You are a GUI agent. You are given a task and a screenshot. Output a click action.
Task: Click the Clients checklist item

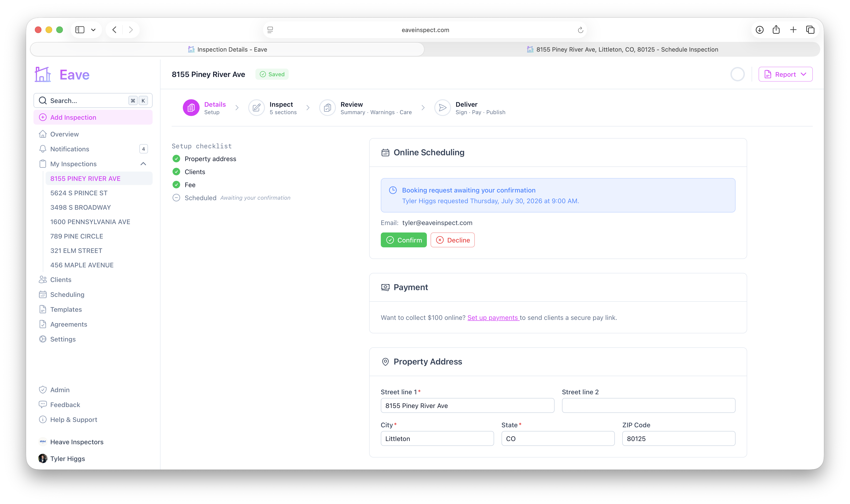189,172
